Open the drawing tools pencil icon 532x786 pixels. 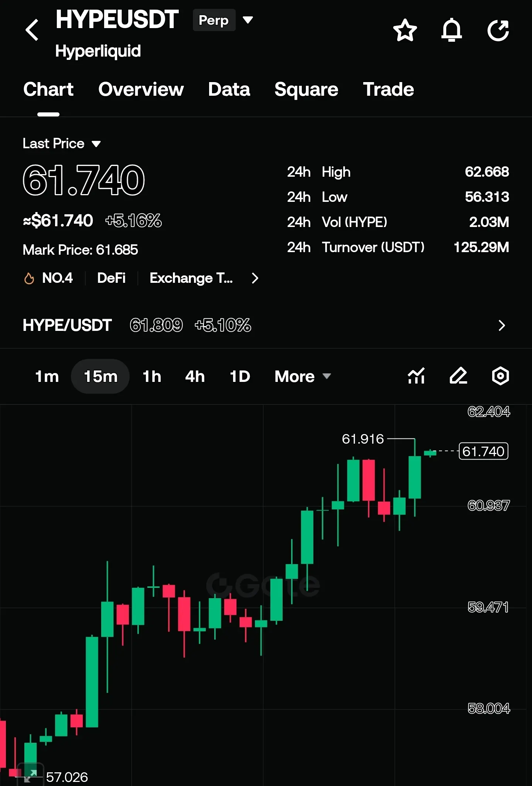458,376
